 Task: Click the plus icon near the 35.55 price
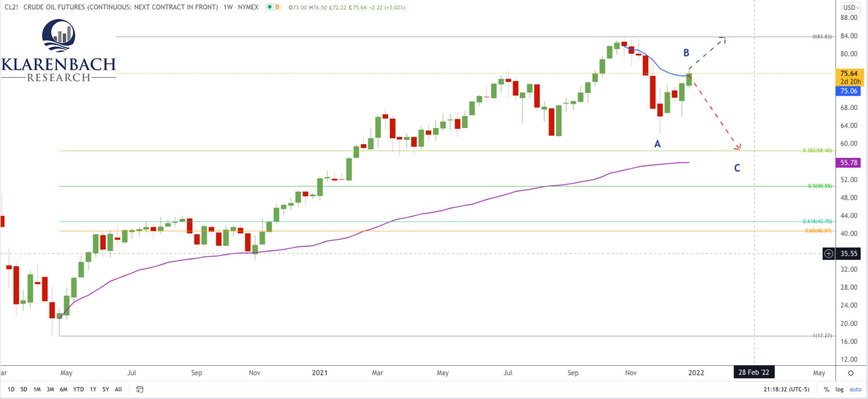click(829, 254)
